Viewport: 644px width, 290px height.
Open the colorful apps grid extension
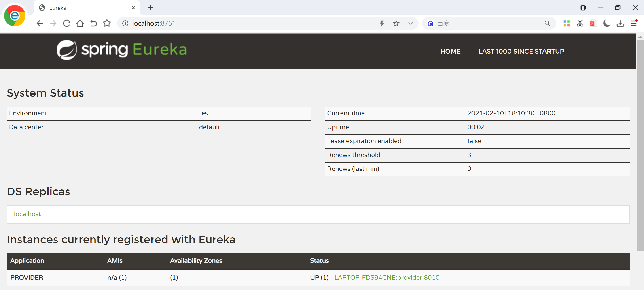[x=566, y=23]
